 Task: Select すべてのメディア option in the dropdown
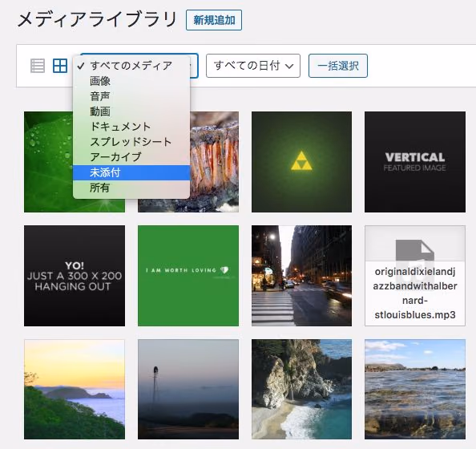pyautogui.click(x=131, y=65)
